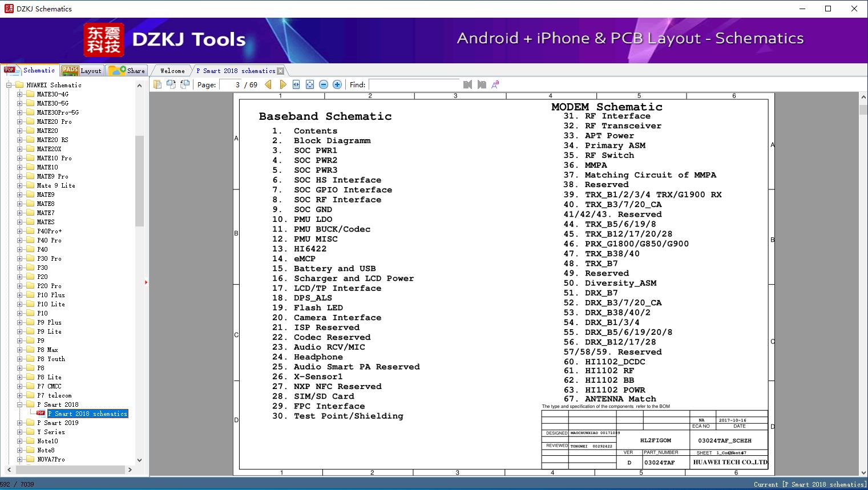Select the P8 Youth tree item
Viewport: 868px width, 490px height.
click(51, 359)
